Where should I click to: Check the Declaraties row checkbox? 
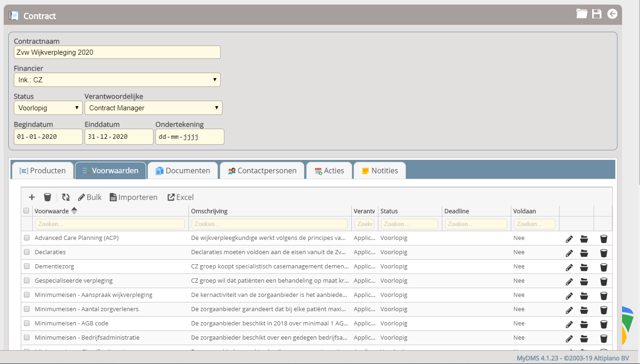click(27, 252)
